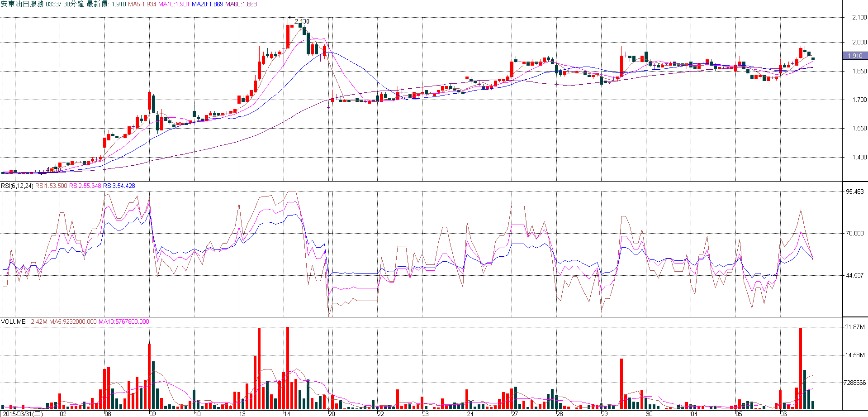Click the RSI(6,12,24) indicator title
Image resolution: width=868 pixels, height=417 pixels.
pyautogui.click(x=17, y=186)
